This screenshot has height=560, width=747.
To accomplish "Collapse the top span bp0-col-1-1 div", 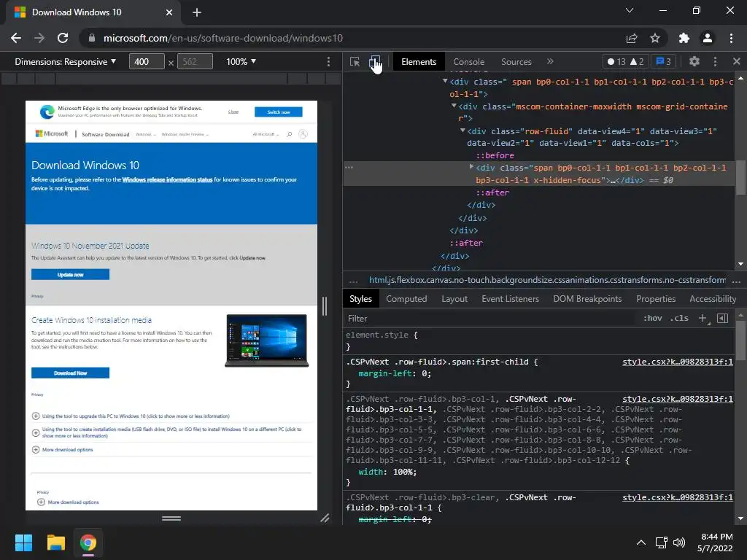I will coord(445,81).
